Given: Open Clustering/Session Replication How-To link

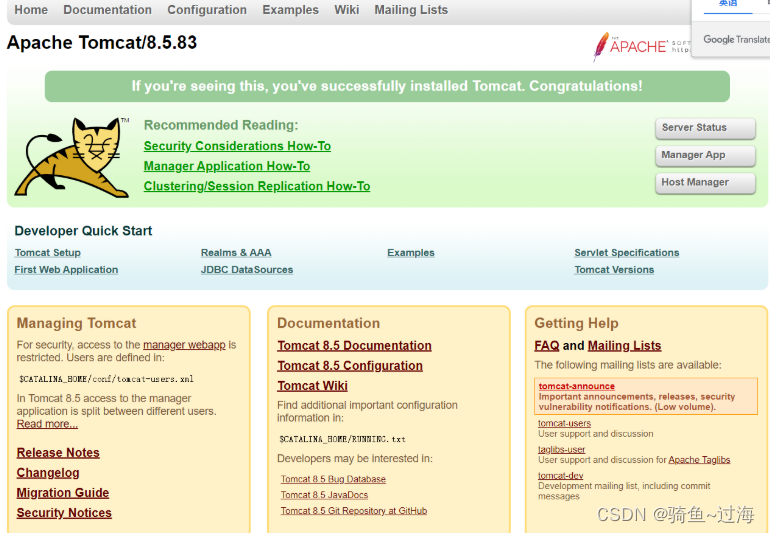Looking at the screenshot, I should 257,186.
